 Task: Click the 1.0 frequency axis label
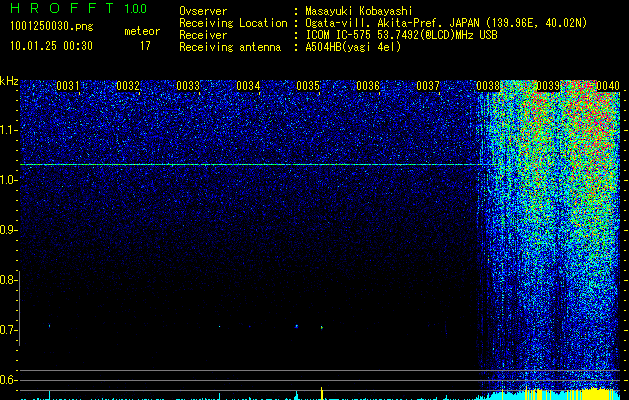pyautogui.click(x=8, y=180)
